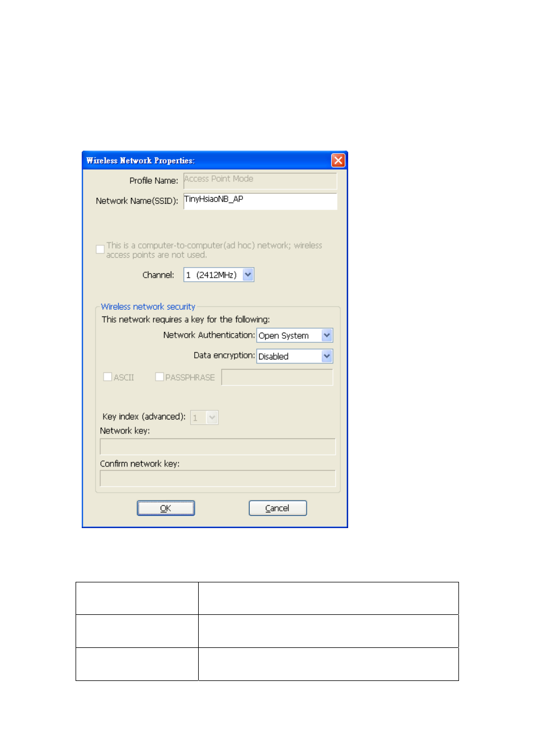The width and height of the screenshot is (534, 756).
Task: Click the "Network Authentication:" label
Action: point(209,335)
